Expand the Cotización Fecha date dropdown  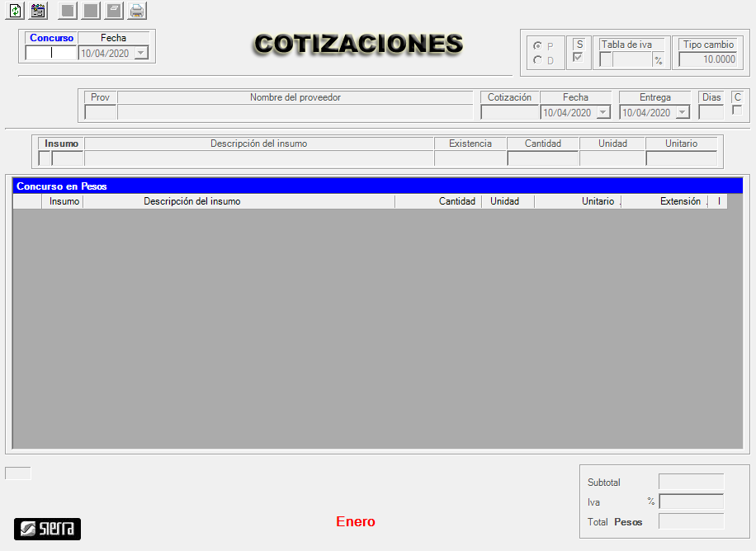[x=602, y=113]
